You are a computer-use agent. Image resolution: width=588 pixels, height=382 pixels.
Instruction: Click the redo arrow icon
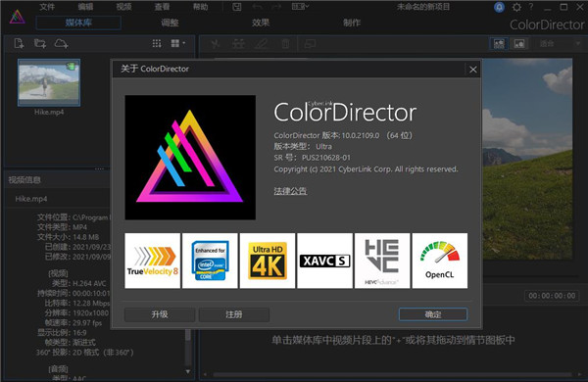[276, 7]
